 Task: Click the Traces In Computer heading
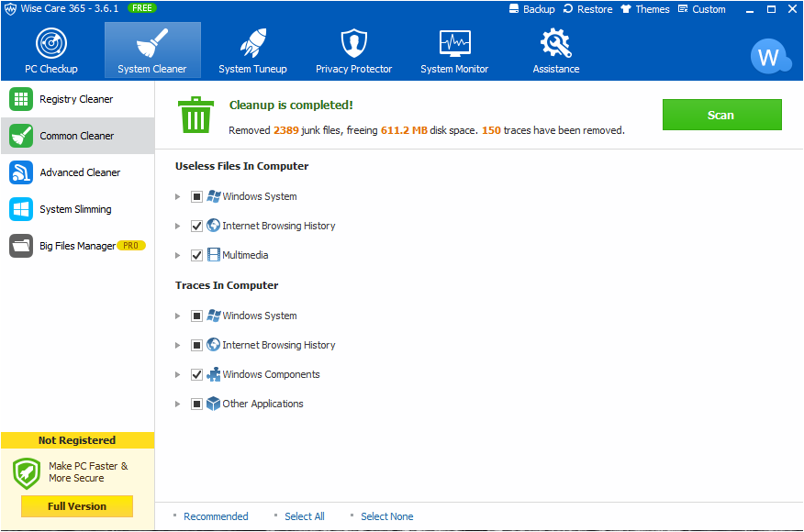227,285
